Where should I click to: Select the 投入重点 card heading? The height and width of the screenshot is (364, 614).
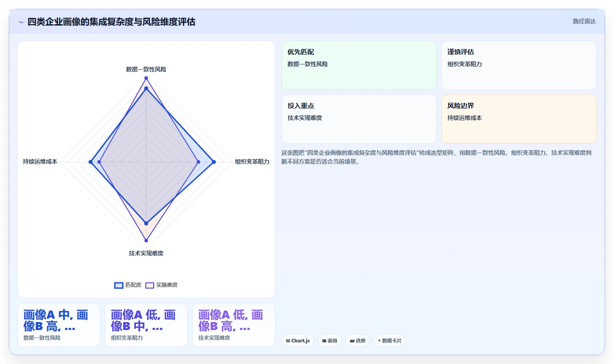(301, 106)
